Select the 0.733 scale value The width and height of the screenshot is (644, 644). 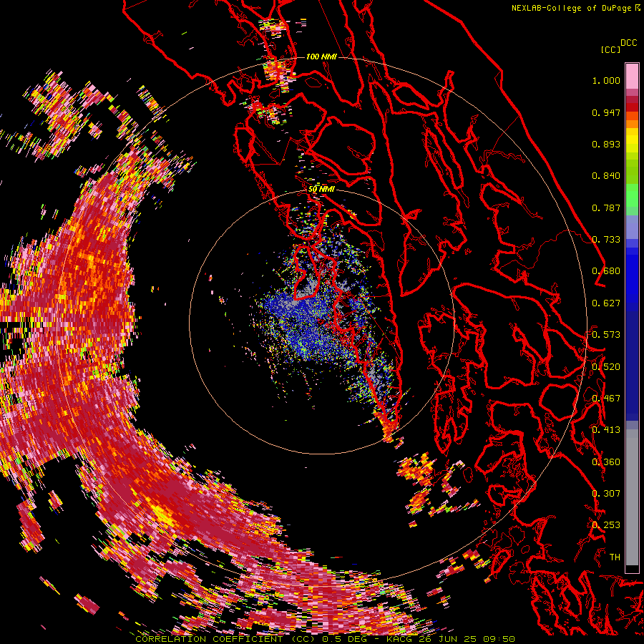606,240
